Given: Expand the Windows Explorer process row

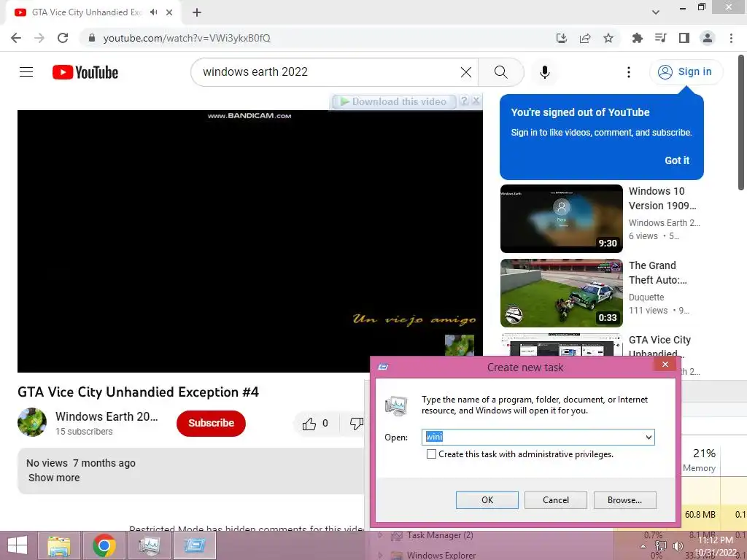Looking at the screenshot, I should point(380,555).
